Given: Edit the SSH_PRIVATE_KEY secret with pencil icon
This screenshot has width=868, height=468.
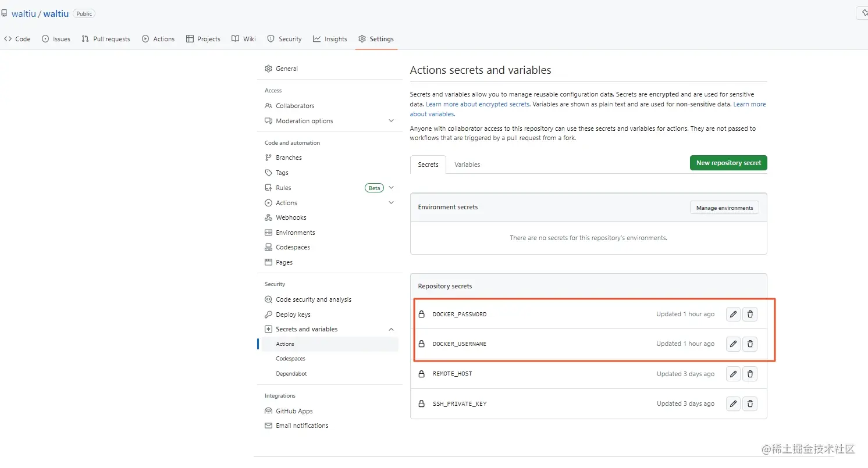Looking at the screenshot, I should tap(733, 403).
